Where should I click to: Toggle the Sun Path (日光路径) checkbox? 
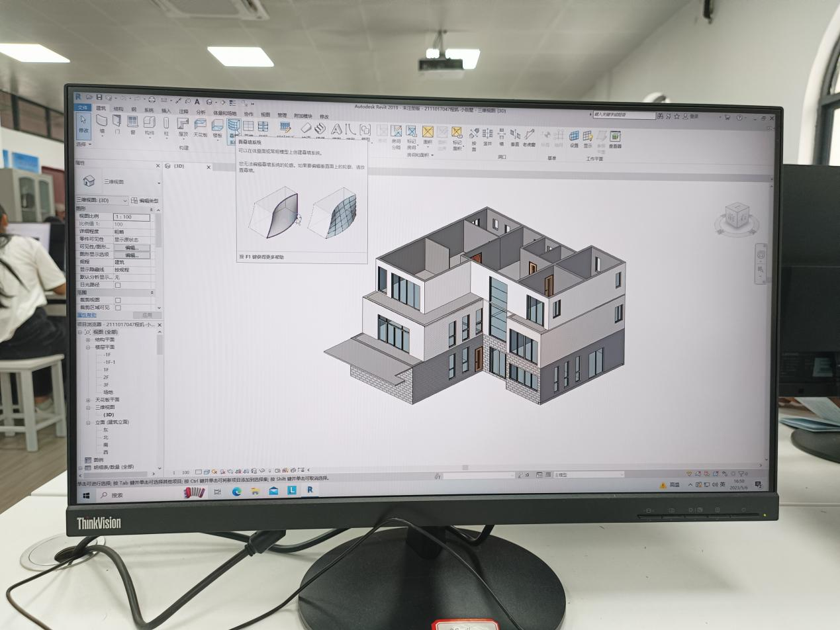click(118, 285)
